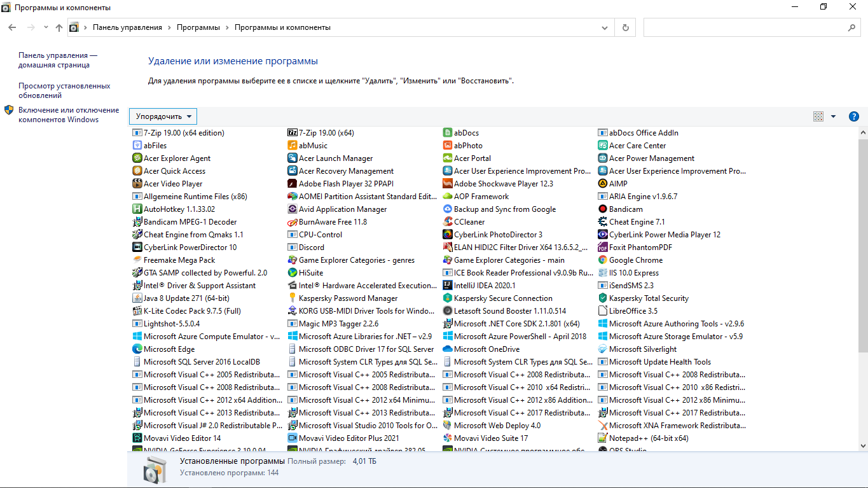
Task: Go to Программы breadcrumb
Action: click(x=198, y=27)
